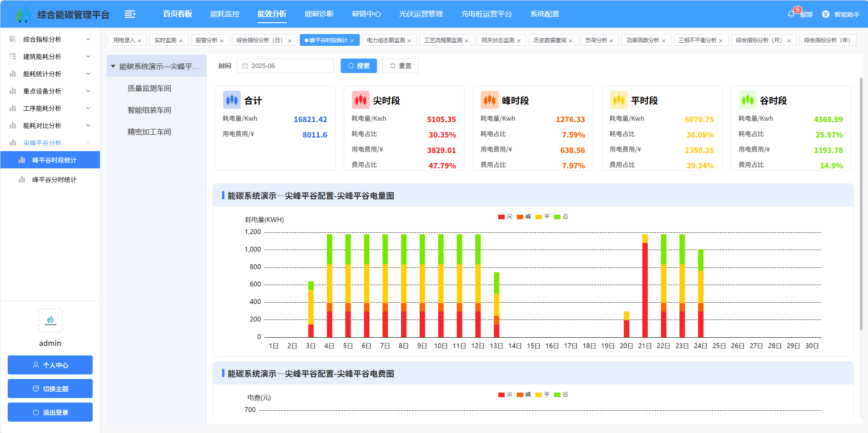868x433 pixels.
Task: Click the sidebar collapse hamburger icon
Action: pos(130,14)
